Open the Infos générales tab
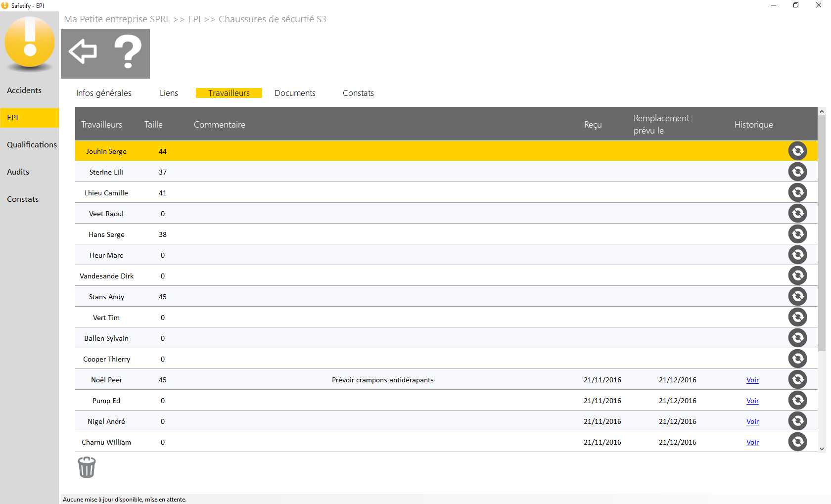This screenshot has height=504, width=831. pyautogui.click(x=104, y=93)
